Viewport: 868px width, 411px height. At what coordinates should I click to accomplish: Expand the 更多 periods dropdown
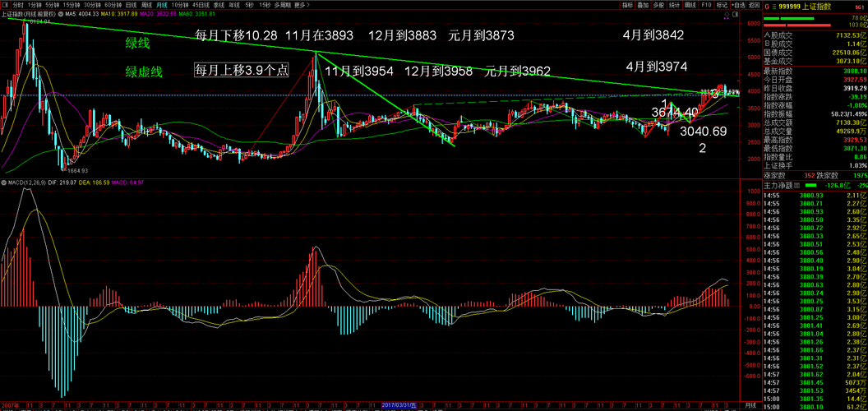coord(302,5)
